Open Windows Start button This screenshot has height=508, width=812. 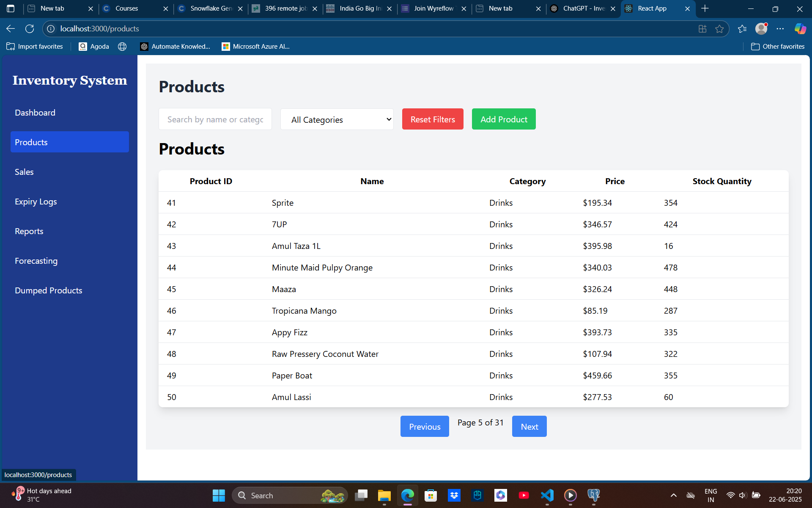click(219, 495)
